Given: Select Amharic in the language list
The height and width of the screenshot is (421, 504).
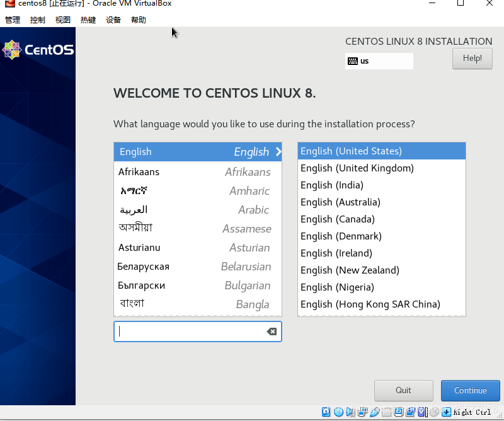Looking at the screenshot, I should (x=198, y=191).
